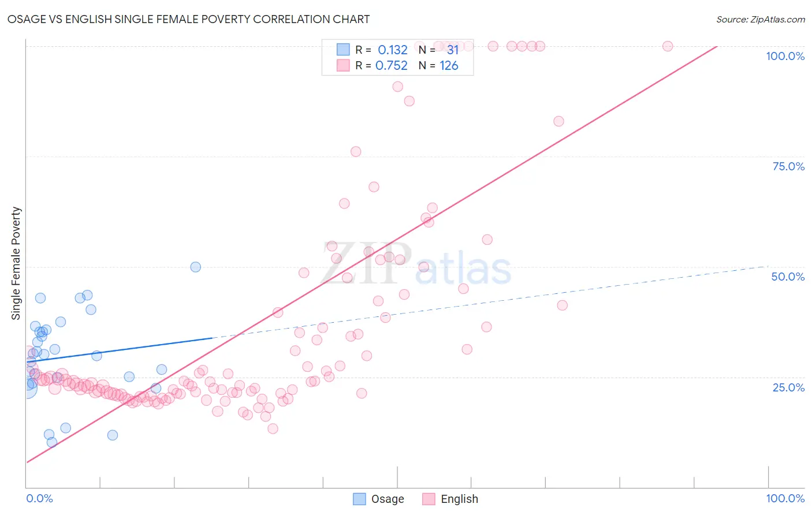Click the 0.0% x-axis label
Image resolution: width=812 pixels, height=515 pixels.
(x=39, y=498)
